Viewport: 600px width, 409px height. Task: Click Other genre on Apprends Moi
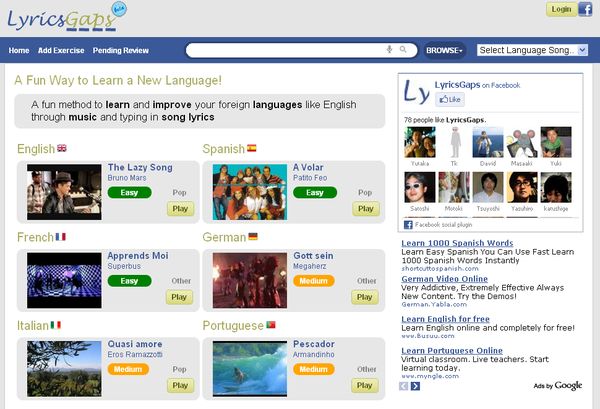[x=181, y=281]
